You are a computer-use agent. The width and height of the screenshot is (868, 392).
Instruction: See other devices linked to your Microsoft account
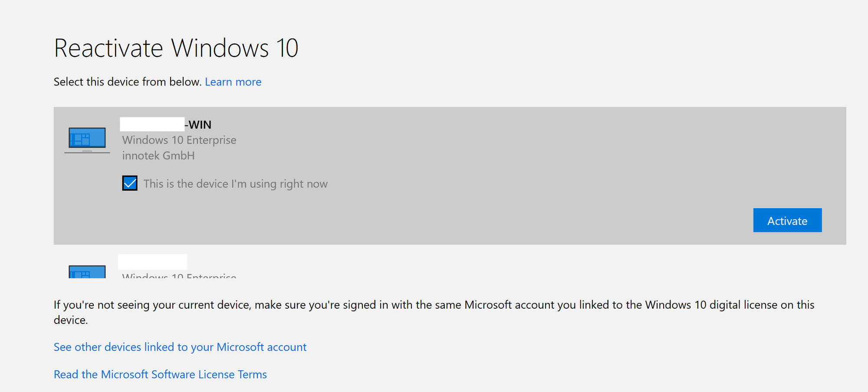coord(180,347)
